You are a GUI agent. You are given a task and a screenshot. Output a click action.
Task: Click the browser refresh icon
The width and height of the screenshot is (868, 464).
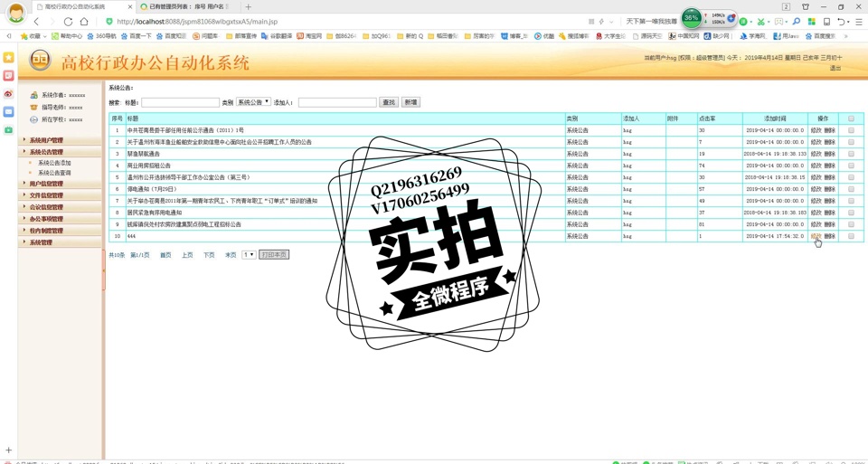68,22
